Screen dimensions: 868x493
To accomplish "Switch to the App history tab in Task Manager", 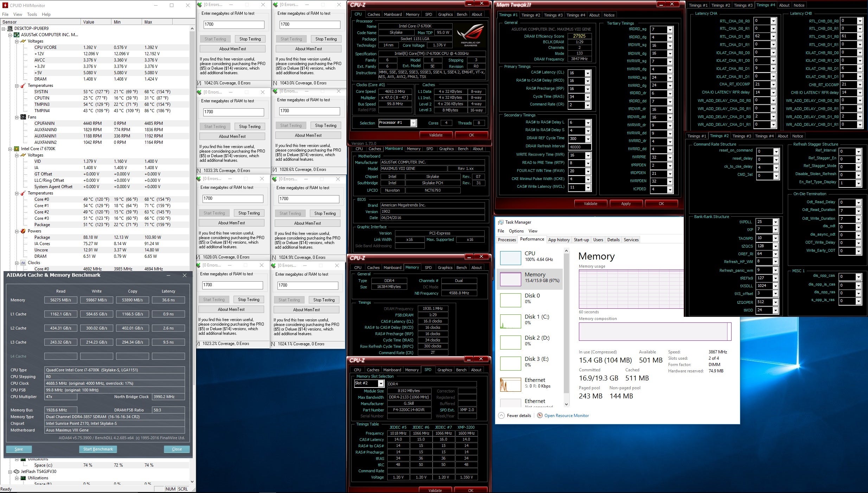I will point(559,239).
